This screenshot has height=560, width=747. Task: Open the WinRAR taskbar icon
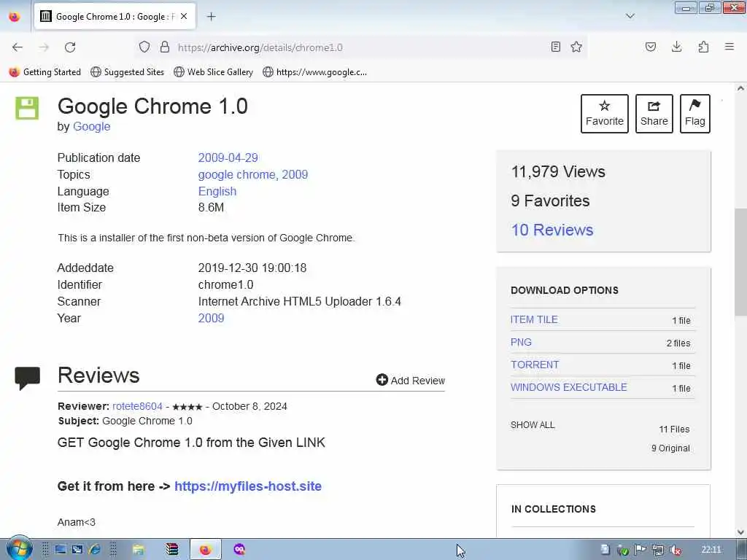[171, 550]
